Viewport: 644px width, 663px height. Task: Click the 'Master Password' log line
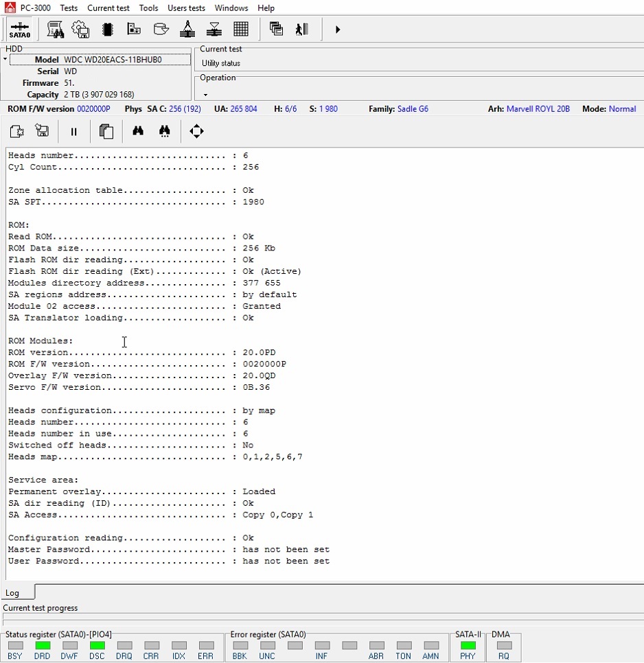[169, 549]
